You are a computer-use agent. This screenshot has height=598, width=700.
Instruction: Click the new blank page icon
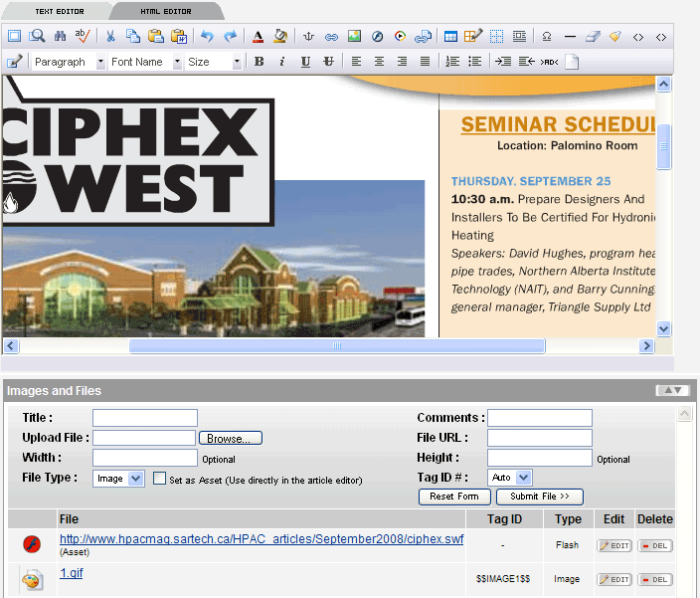[572, 62]
